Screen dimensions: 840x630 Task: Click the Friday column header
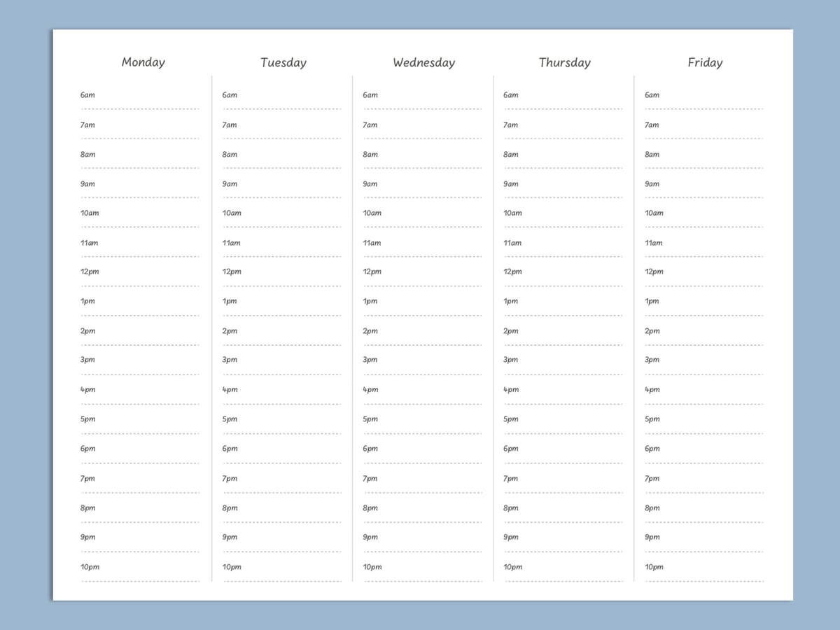[x=704, y=62]
